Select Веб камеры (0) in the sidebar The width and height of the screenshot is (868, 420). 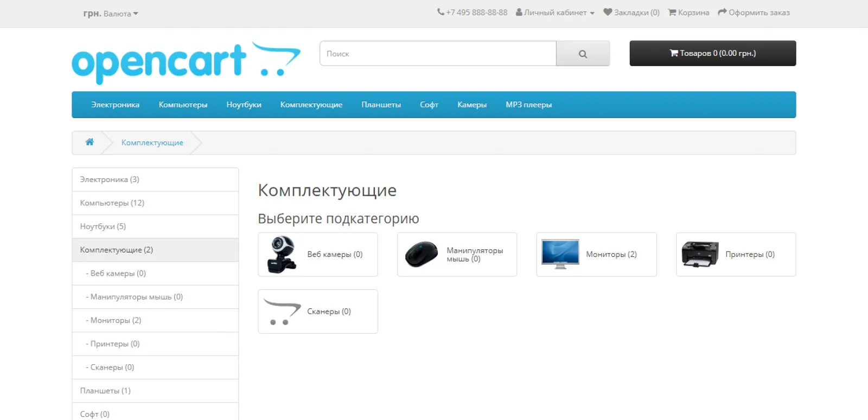click(155, 273)
